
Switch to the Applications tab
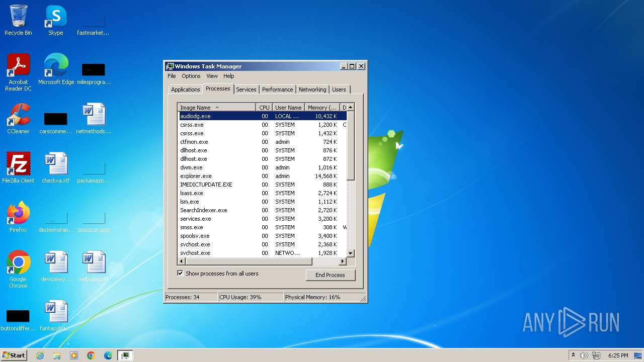[185, 89]
